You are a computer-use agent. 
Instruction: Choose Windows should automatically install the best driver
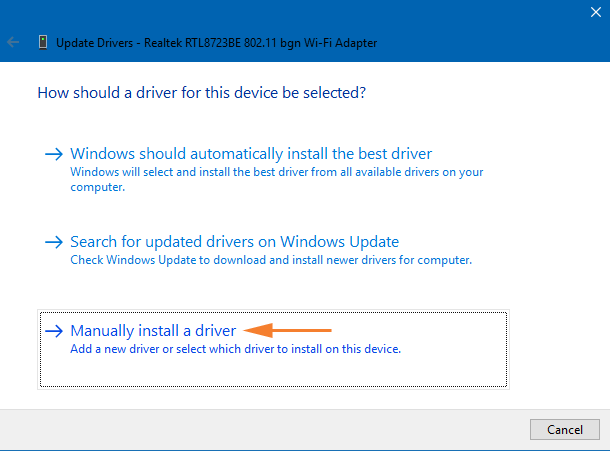251,154
